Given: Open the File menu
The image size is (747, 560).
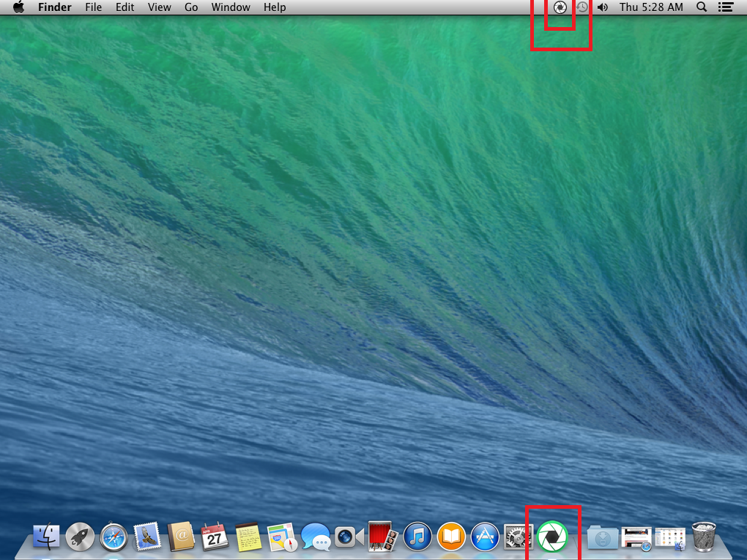Looking at the screenshot, I should pos(94,7).
